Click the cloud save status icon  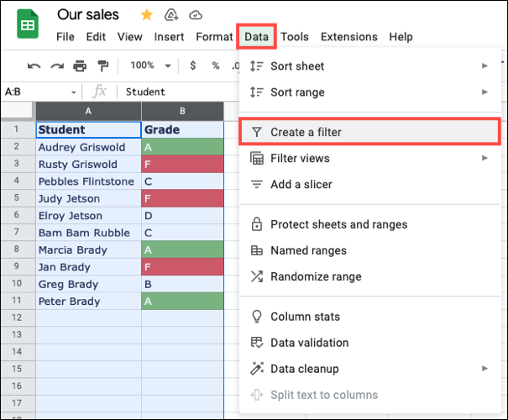tap(196, 15)
